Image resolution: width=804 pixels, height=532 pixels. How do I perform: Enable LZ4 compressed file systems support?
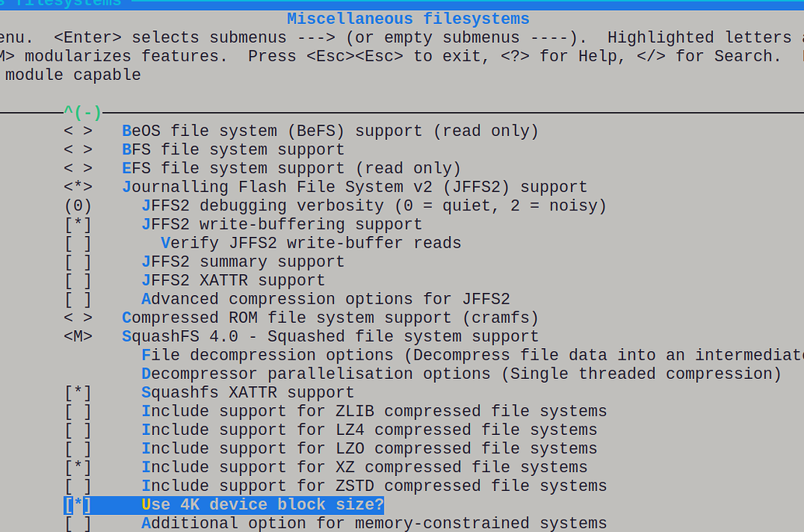[x=78, y=429]
